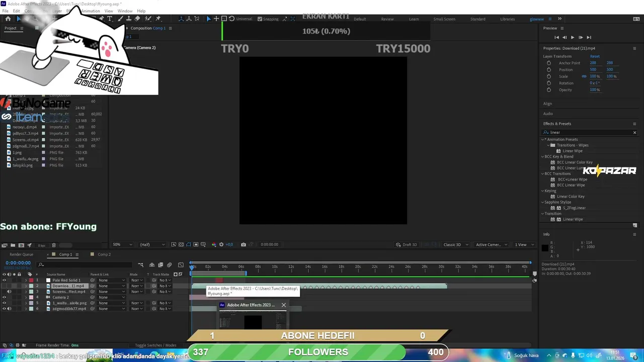Hide the Camera 2 layer

tap(5, 297)
